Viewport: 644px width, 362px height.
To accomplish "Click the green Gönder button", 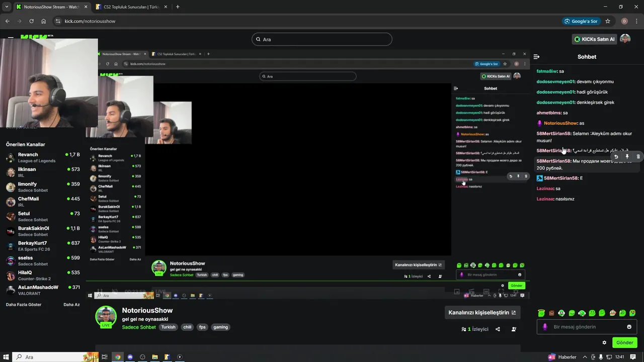I will pyautogui.click(x=625, y=343).
